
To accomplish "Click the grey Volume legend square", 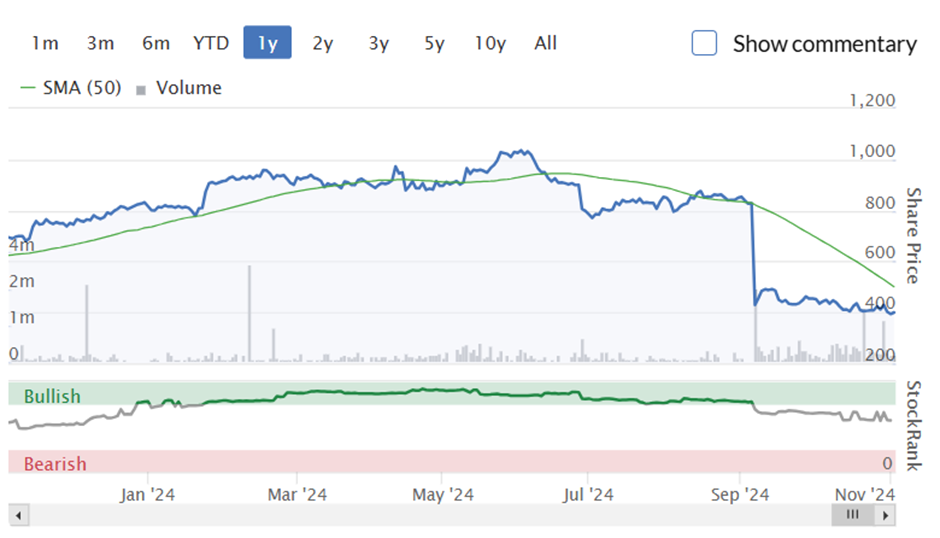I will 141,91.
